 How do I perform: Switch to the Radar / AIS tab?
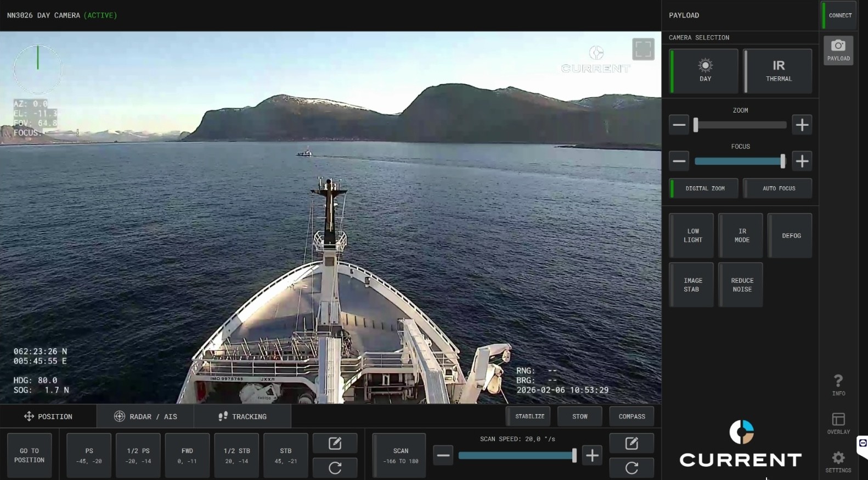click(x=145, y=416)
